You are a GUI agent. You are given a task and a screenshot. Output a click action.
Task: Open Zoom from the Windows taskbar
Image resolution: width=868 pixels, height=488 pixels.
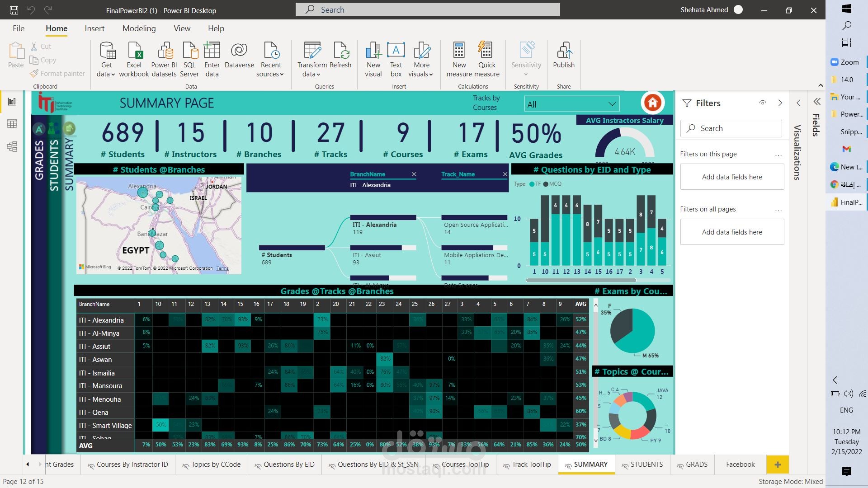point(845,62)
